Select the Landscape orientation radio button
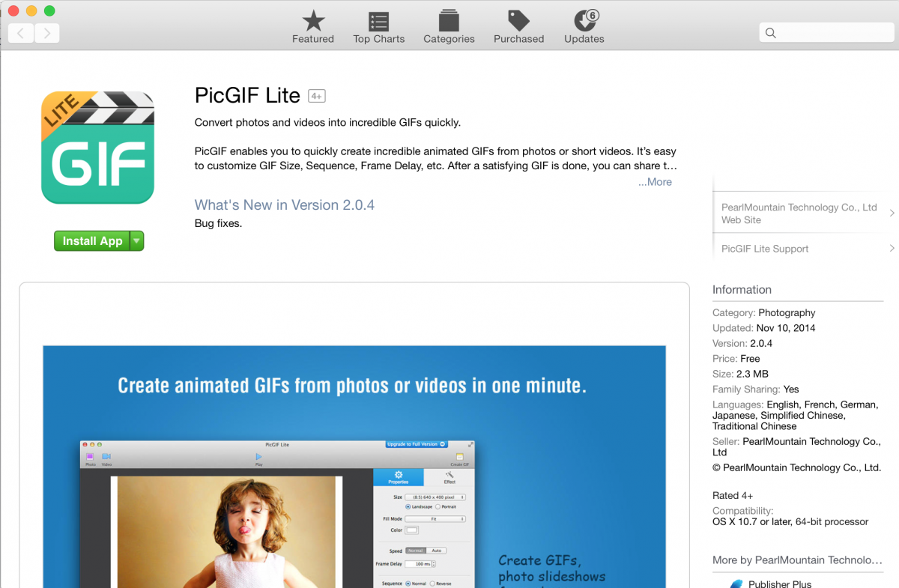The image size is (899, 588). (408, 506)
